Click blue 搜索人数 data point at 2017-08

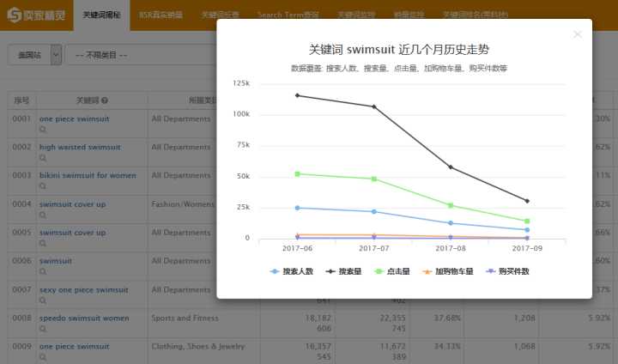[451, 223]
